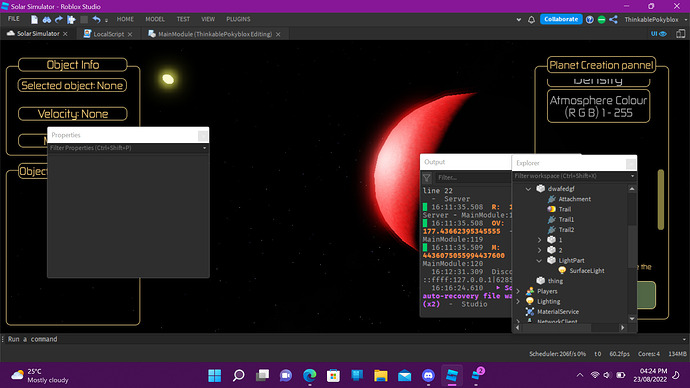Viewport: 690px width, 388px height.
Task: Switch to HOME ribbon tab
Action: pos(125,19)
